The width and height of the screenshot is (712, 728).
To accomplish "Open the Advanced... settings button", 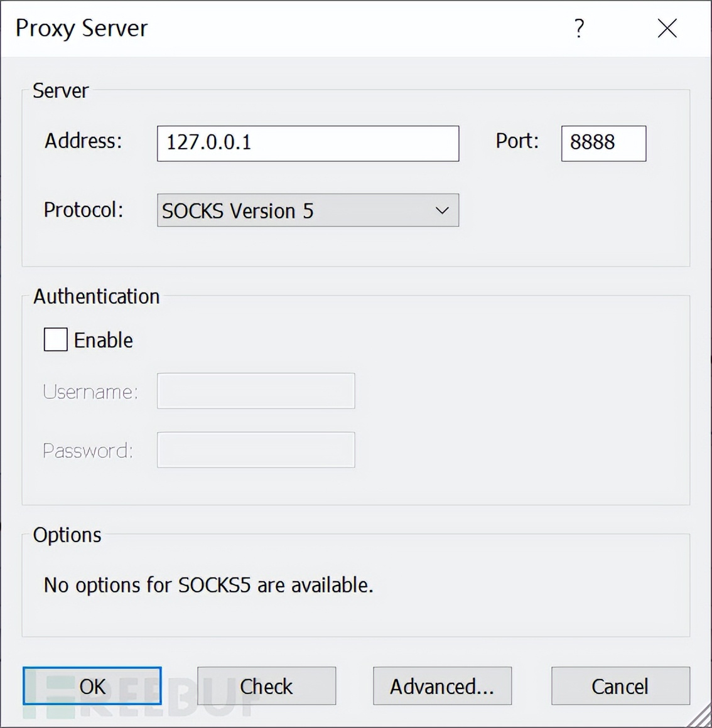I will point(442,686).
